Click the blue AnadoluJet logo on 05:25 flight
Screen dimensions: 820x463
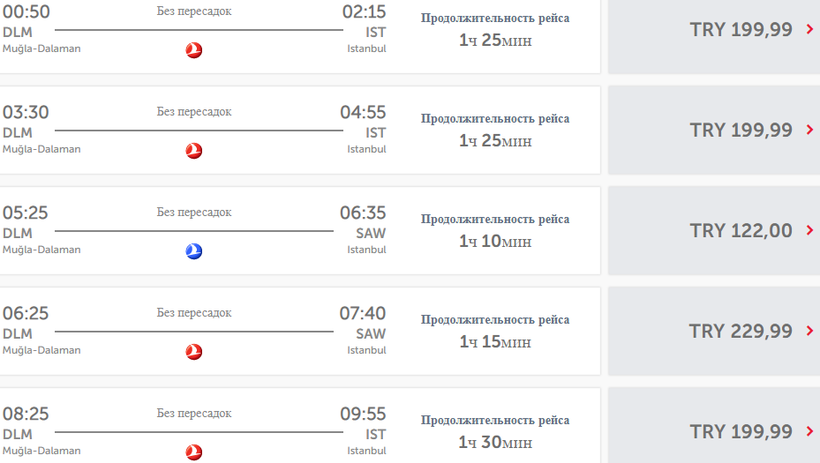(x=194, y=251)
